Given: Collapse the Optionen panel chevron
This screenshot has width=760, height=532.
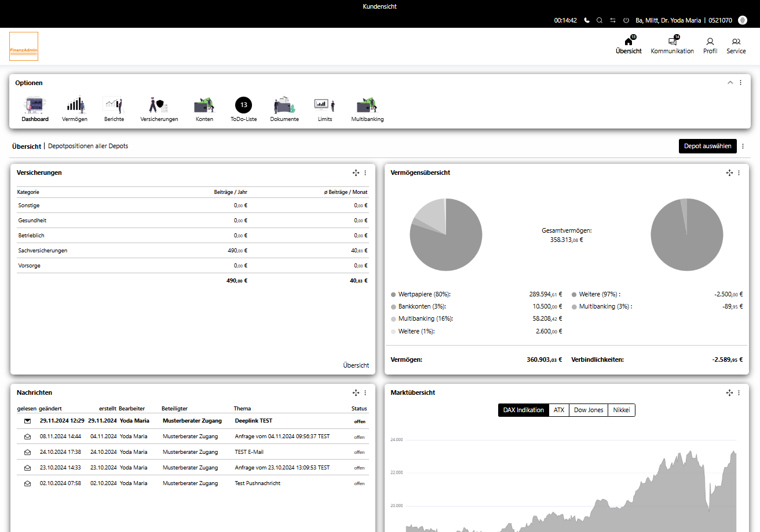Looking at the screenshot, I should tap(730, 83).
